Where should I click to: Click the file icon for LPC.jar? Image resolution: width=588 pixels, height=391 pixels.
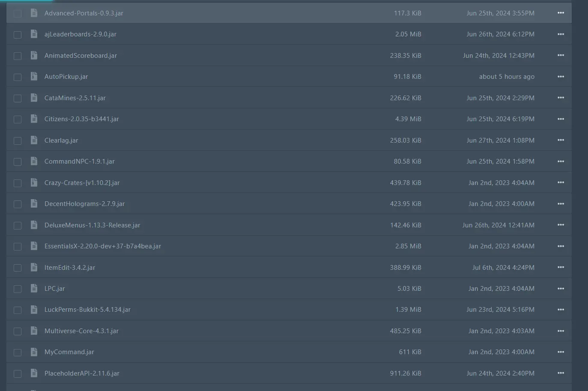[x=34, y=288]
